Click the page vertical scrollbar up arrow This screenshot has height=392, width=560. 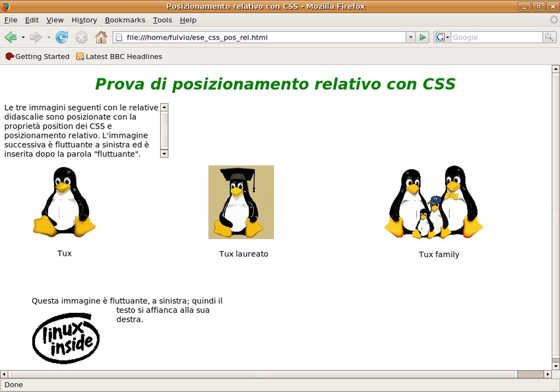pyautogui.click(x=556, y=69)
